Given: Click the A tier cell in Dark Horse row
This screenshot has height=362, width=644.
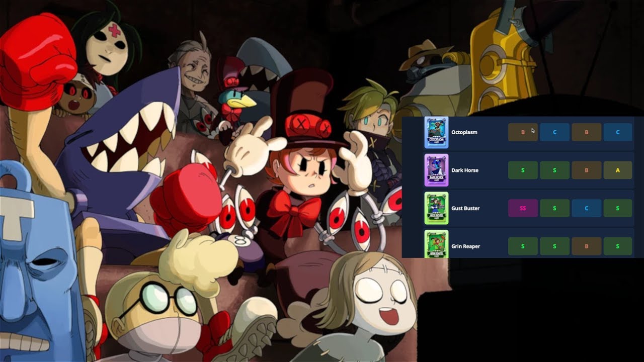Looking at the screenshot, I should [617, 170].
